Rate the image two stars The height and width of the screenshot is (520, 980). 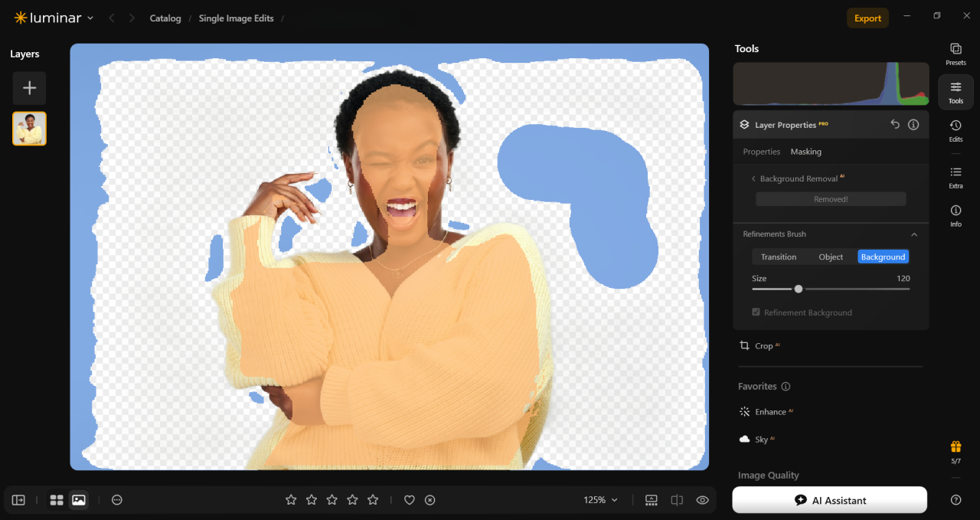coord(312,500)
